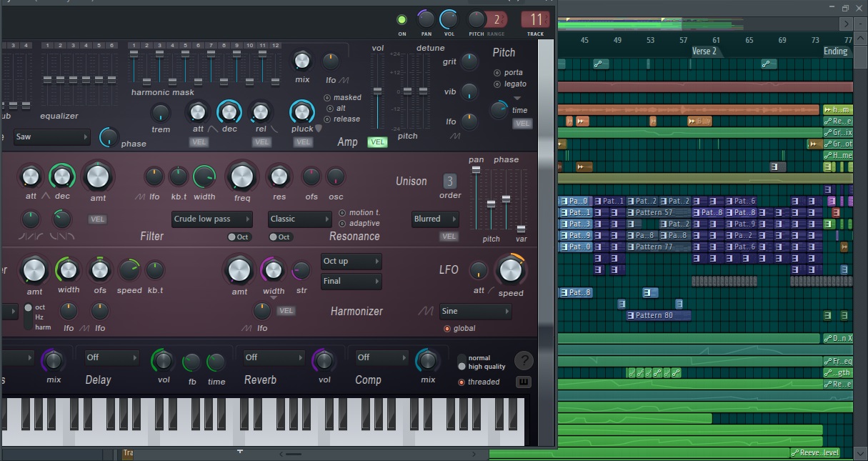Click the pitch time knob
The image size is (868, 461).
click(x=499, y=109)
